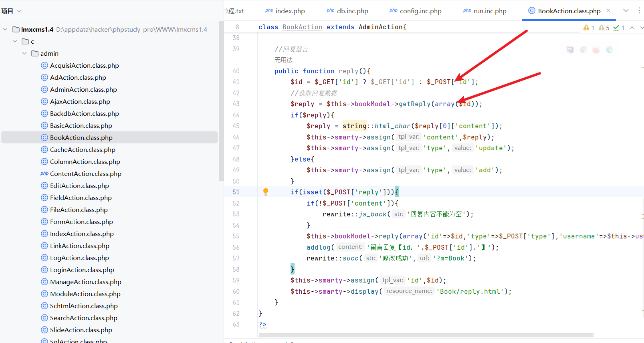The width and height of the screenshot is (644, 343).
Task: Close the BookAction.class.php tab
Action: pyautogui.click(x=608, y=10)
